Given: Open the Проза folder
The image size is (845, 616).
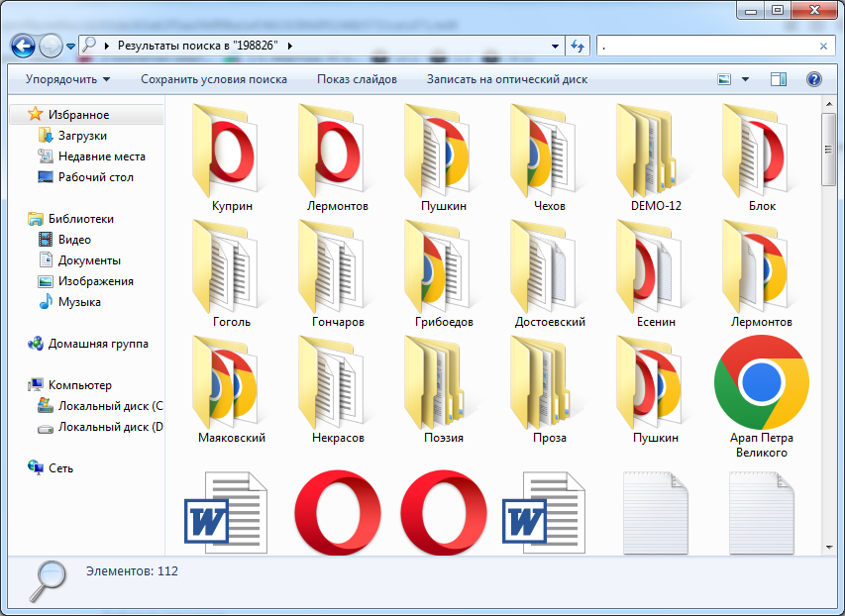Looking at the screenshot, I should pyautogui.click(x=550, y=389).
